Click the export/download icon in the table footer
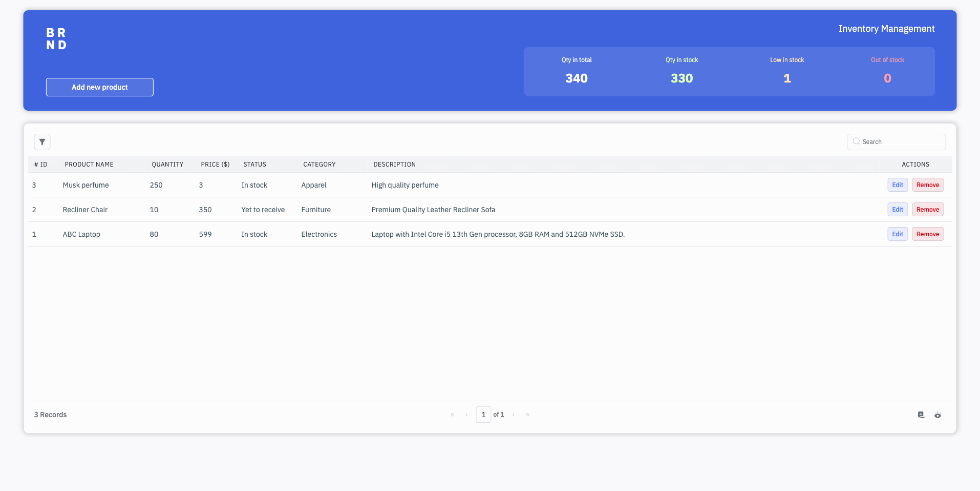980x491 pixels. pyautogui.click(x=921, y=415)
